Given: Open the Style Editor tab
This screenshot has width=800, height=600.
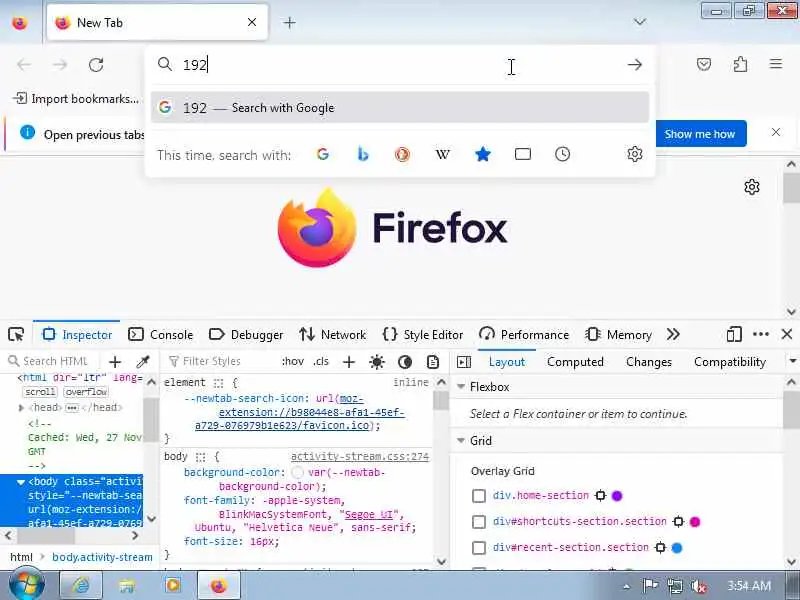Looking at the screenshot, I should pyautogui.click(x=422, y=335).
